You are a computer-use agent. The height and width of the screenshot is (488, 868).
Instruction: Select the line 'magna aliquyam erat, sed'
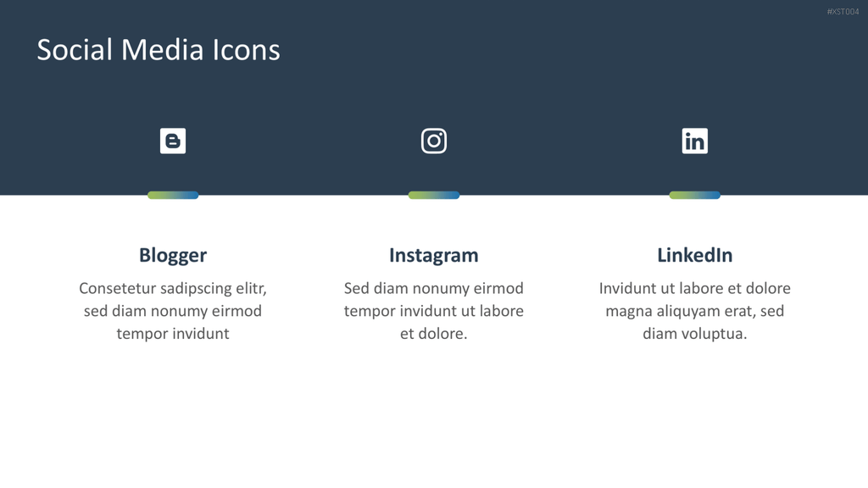[x=695, y=311]
